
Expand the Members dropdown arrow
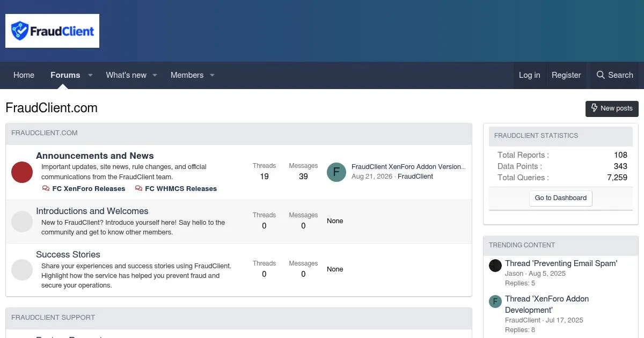click(x=212, y=75)
